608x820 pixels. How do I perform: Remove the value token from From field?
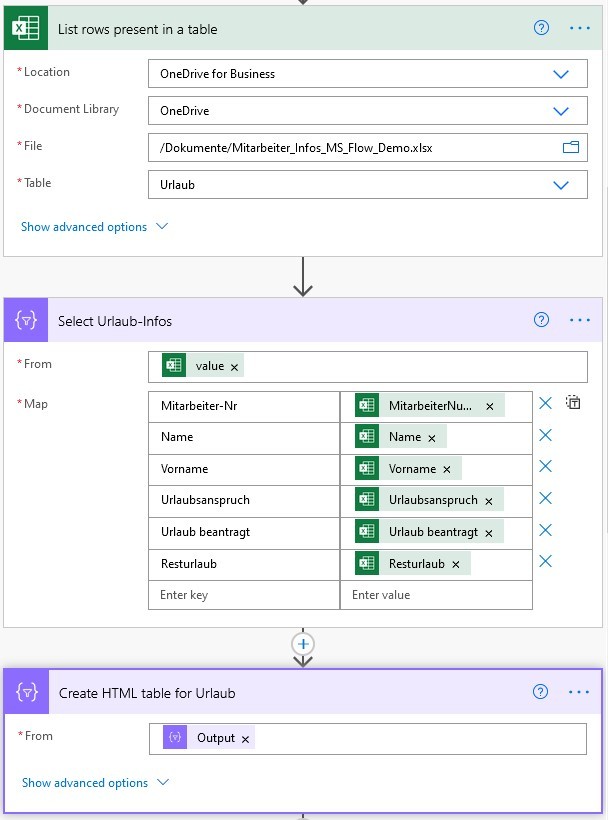[x=234, y=368]
